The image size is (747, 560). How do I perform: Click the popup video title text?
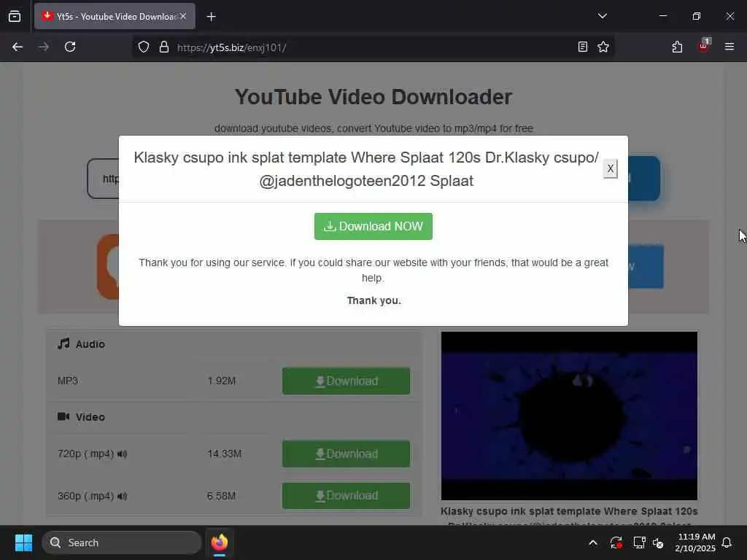click(366, 169)
